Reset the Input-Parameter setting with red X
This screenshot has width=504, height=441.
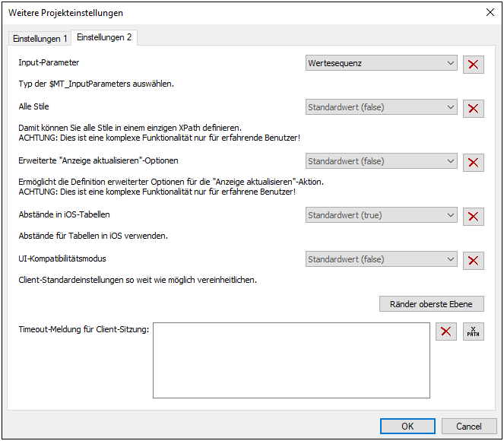474,64
